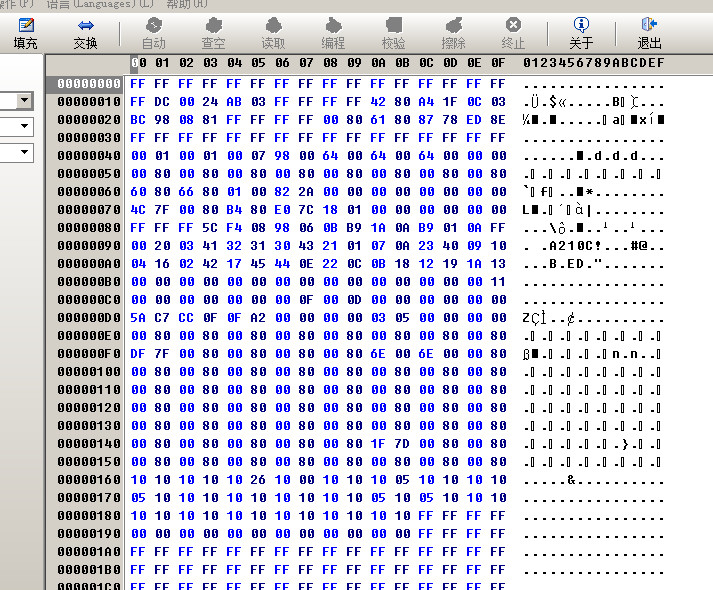713x590 pixels.
Task: Click the 读取 (Read) chip icon
Action: click(273, 32)
